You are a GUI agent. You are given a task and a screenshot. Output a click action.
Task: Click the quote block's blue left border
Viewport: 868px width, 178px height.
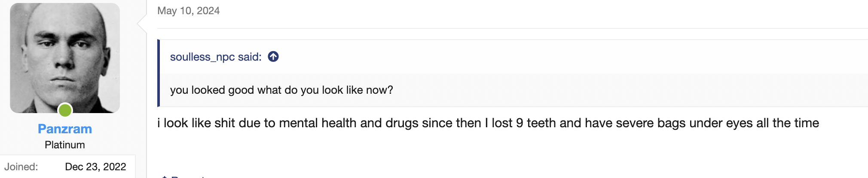159,73
